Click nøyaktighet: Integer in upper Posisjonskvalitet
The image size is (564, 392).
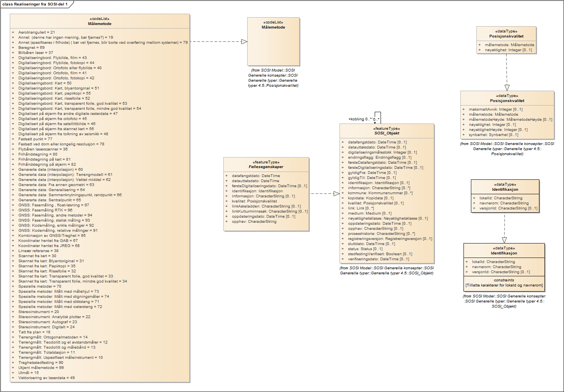click(x=508, y=50)
